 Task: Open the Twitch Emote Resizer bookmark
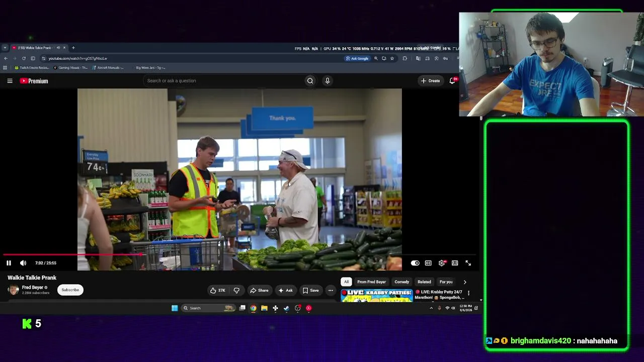32,68
